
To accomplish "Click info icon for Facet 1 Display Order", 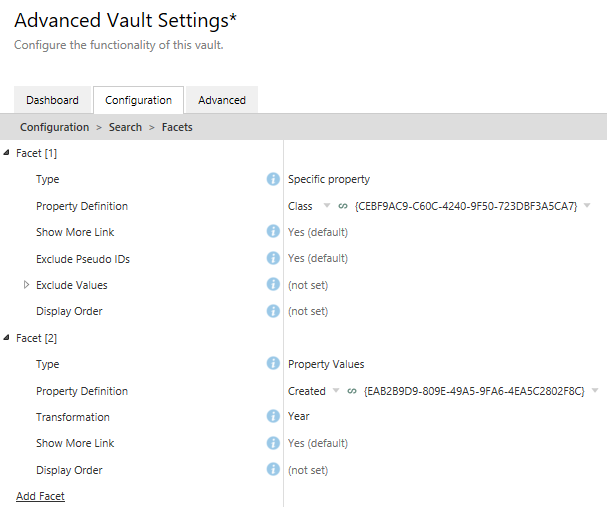I will [273, 311].
